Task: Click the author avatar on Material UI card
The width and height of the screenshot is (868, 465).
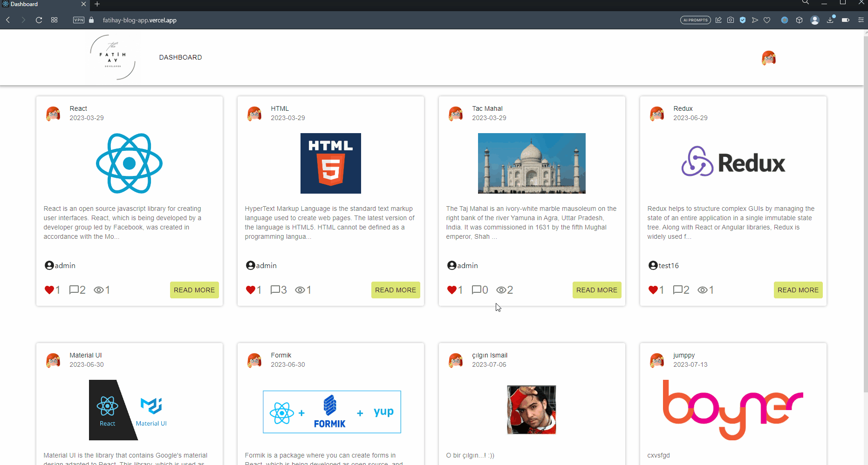Action: click(53, 360)
